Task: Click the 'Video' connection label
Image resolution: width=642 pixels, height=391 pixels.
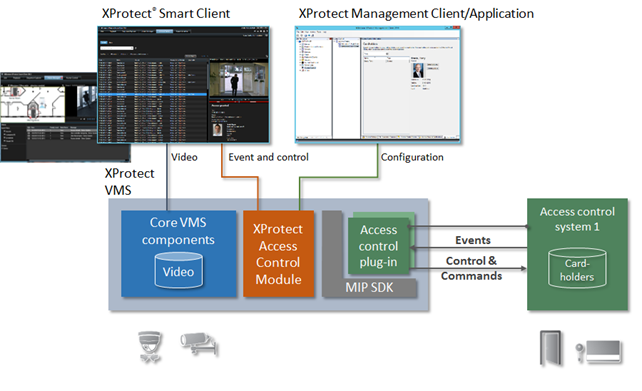Action: coord(184,157)
